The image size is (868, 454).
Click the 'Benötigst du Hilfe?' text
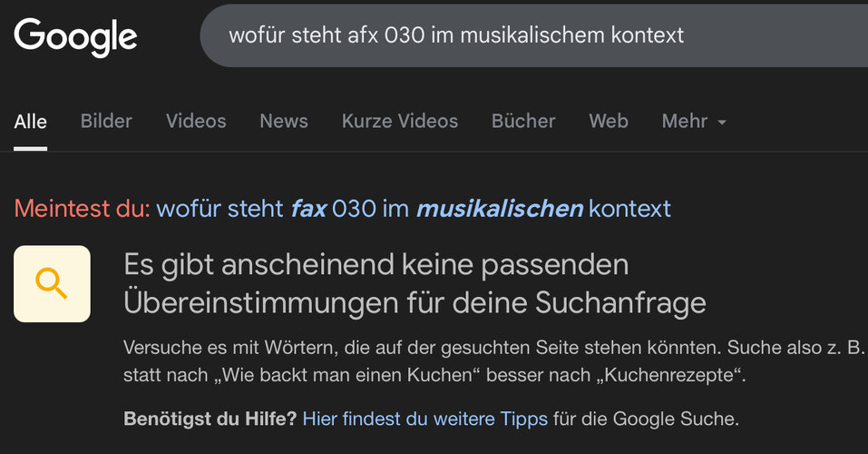tap(210, 419)
